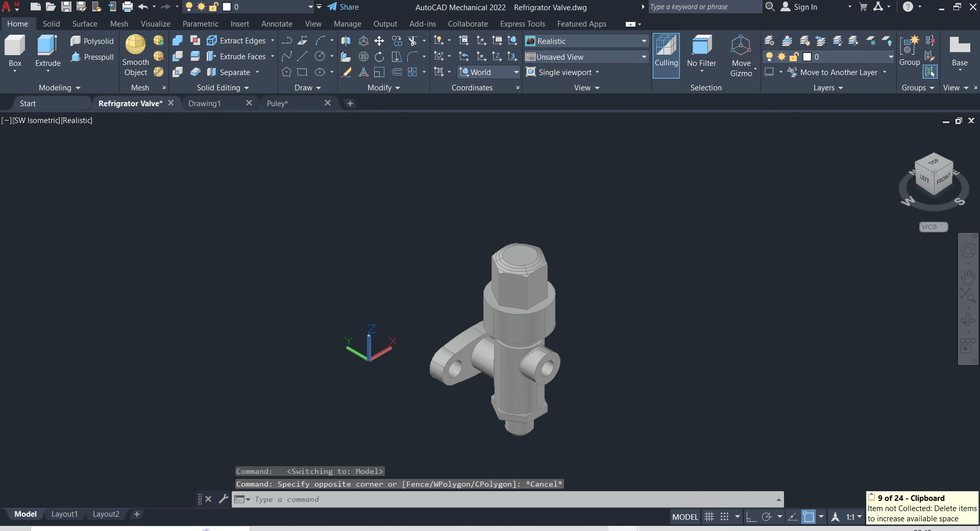Open the Realistic visual style dropdown

[586, 41]
